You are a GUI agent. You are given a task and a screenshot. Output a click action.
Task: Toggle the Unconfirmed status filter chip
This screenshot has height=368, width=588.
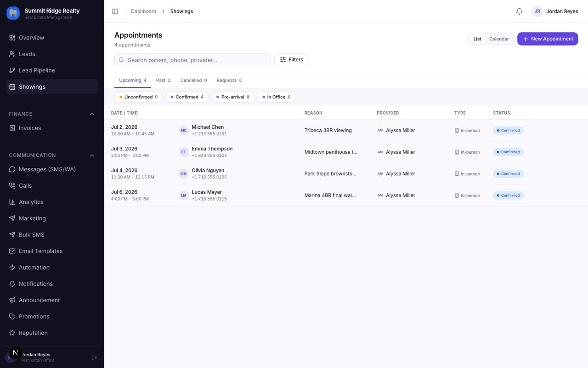tap(139, 97)
